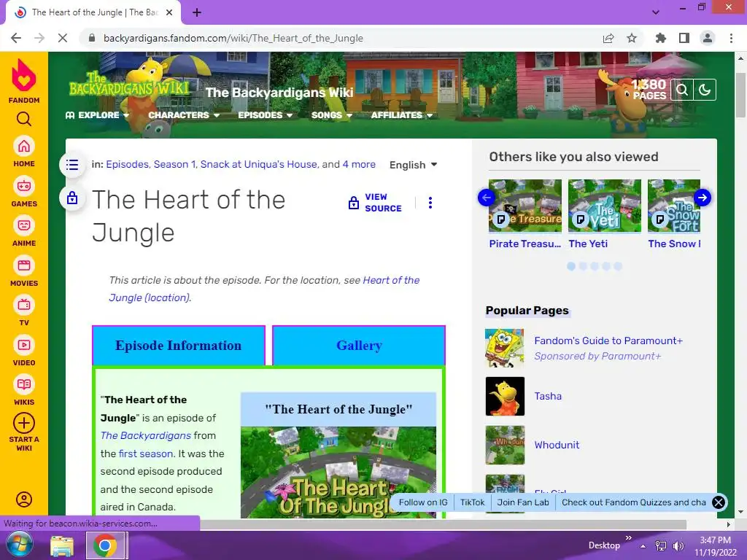Show previous carousel items with left arrow
The image size is (747, 560).
tap(487, 198)
